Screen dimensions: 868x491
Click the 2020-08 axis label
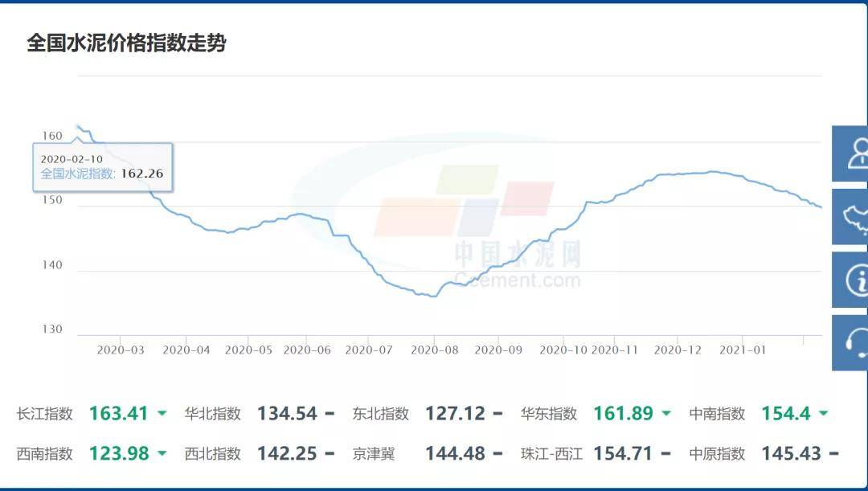[x=435, y=350]
